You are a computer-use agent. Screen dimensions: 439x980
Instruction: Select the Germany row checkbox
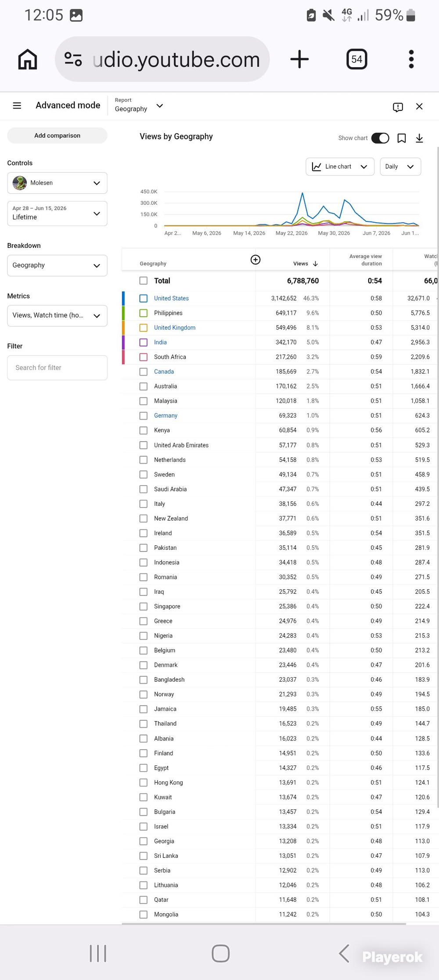point(144,416)
